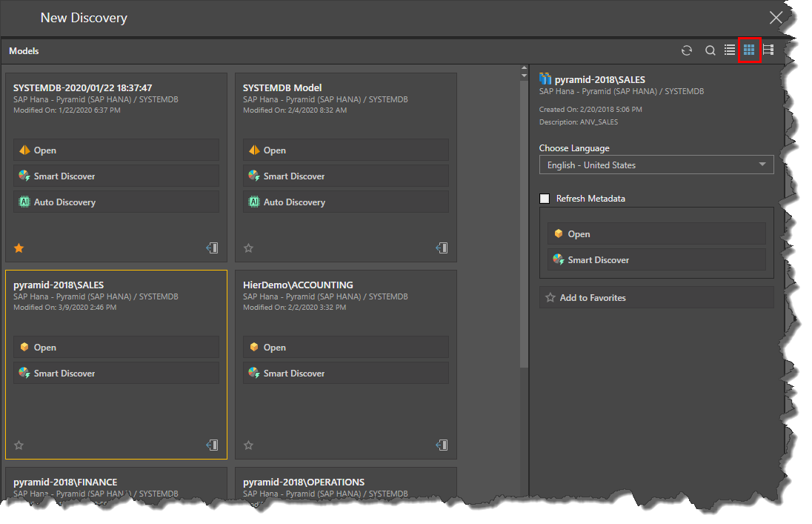Expand the Choose Language dropdown
Viewport: 812px width, 524px height.
656,165
